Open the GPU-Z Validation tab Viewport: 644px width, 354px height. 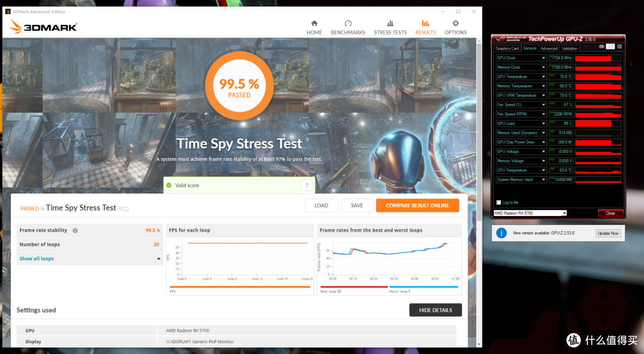point(569,48)
